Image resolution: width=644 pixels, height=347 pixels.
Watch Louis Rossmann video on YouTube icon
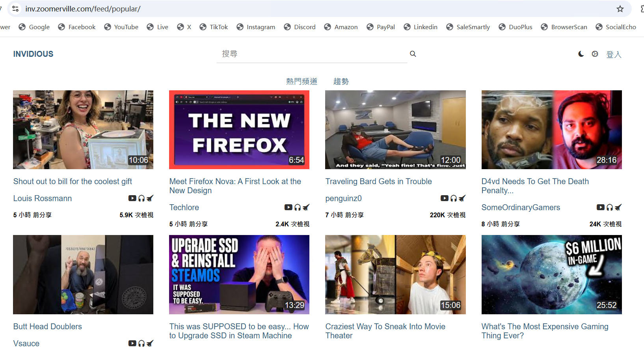132,198
